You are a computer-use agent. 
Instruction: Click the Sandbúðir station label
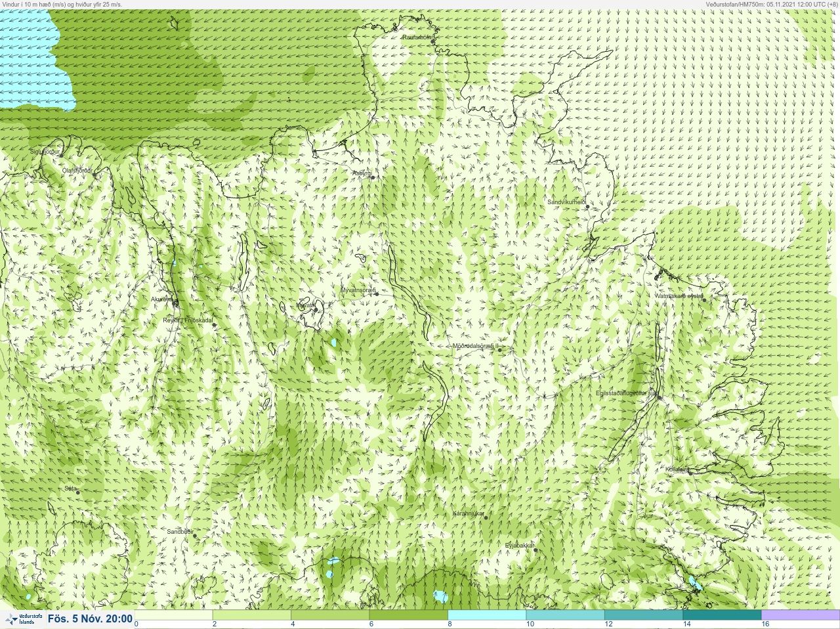[x=180, y=532]
